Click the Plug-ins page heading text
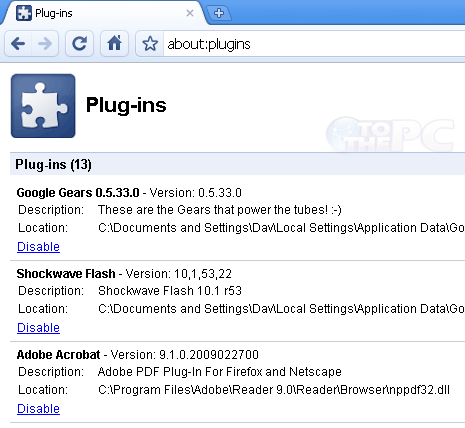Viewport: 465px width, 428px height. click(126, 106)
